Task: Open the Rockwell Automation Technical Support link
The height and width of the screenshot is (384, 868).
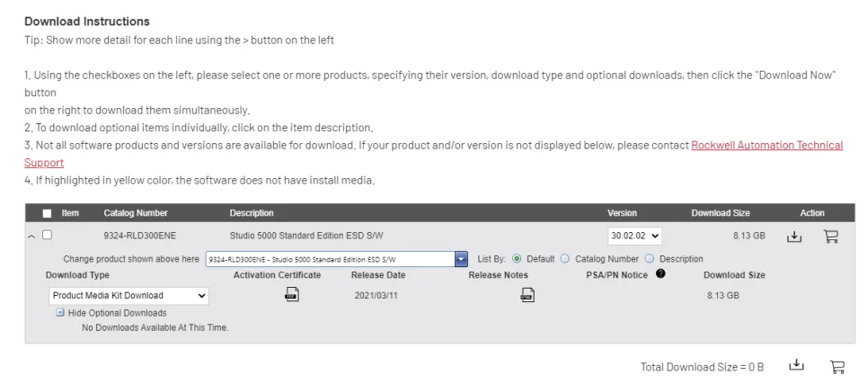Action: click(766, 146)
